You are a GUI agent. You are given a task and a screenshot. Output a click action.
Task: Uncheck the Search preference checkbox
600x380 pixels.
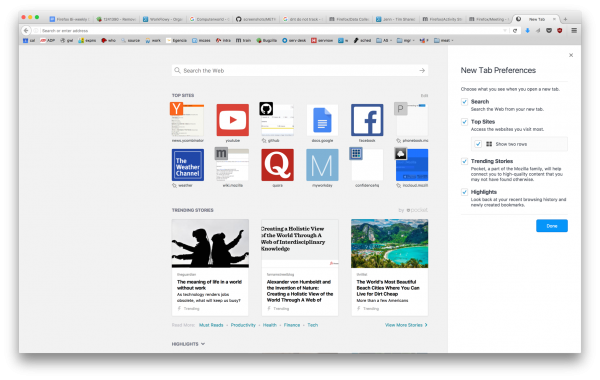(464, 102)
